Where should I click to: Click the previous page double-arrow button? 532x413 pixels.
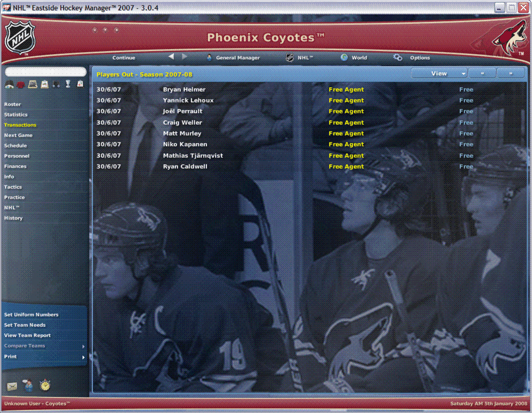(482, 73)
